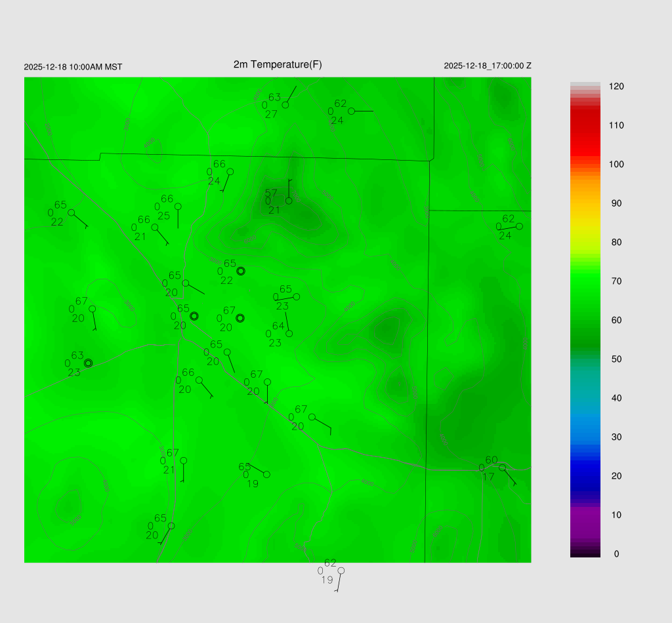Click the yellow band near 90 on colorbar
The width and height of the screenshot is (672, 623).
[585, 203]
